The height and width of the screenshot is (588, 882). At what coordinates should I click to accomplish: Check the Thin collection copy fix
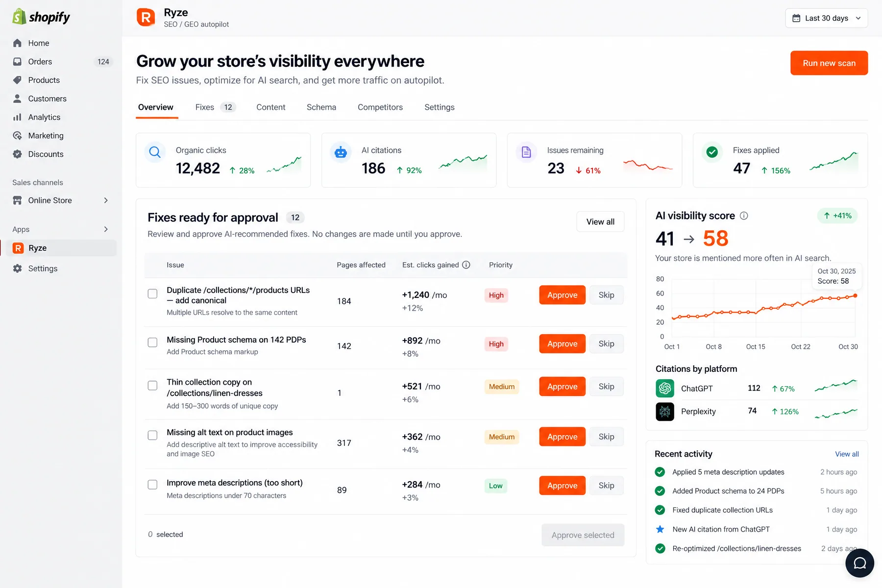[152, 386]
